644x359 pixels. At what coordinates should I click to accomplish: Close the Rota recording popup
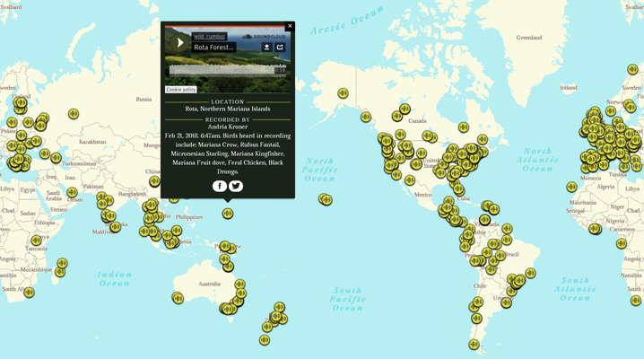tap(290, 26)
